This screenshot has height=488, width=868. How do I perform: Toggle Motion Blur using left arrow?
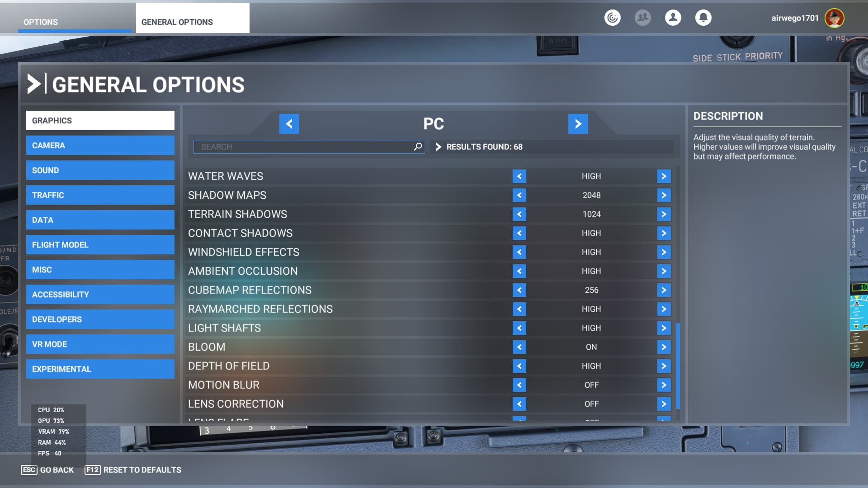[519, 385]
